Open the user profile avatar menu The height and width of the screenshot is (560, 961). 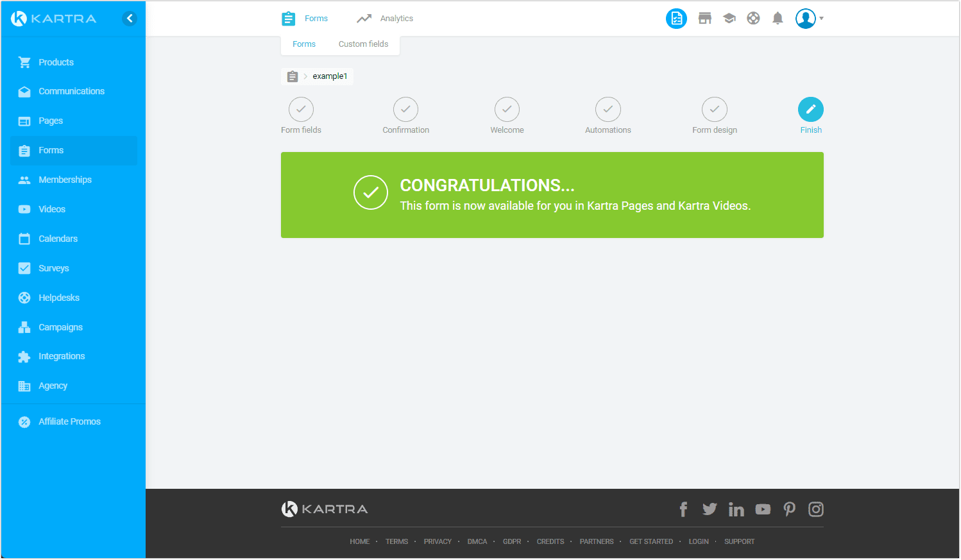click(808, 19)
